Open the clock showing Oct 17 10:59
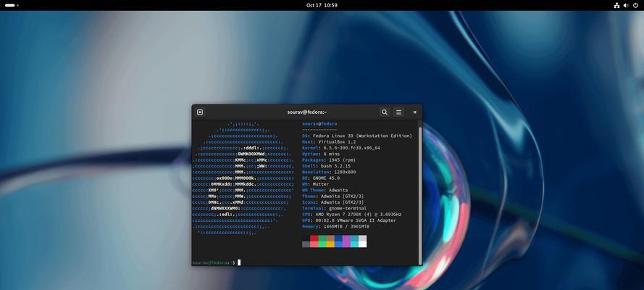The width and height of the screenshot is (644, 290). pos(322,5)
